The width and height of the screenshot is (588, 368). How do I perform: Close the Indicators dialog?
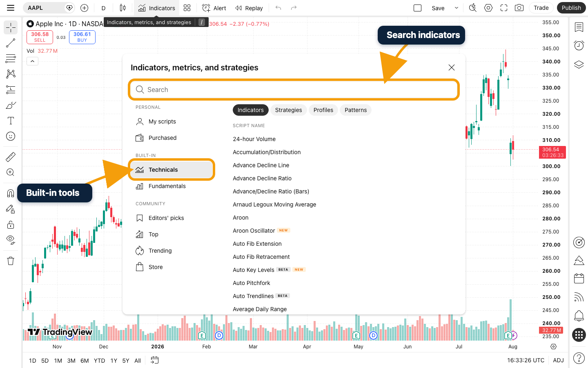pyautogui.click(x=451, y=67)
